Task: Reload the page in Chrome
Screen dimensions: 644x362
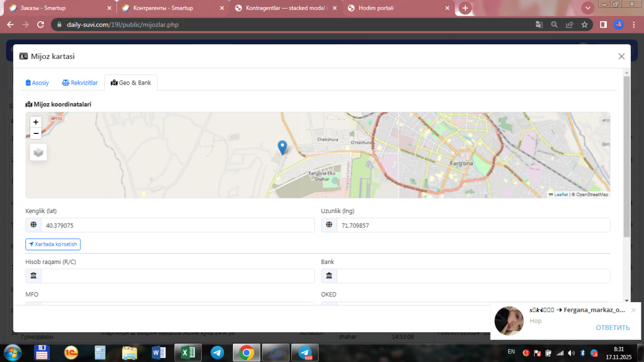Action: [x=41, y=24]
